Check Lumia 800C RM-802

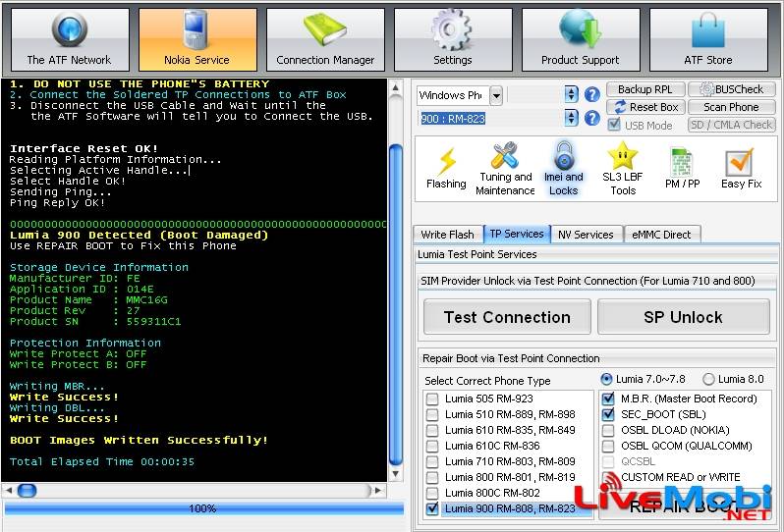432,493
